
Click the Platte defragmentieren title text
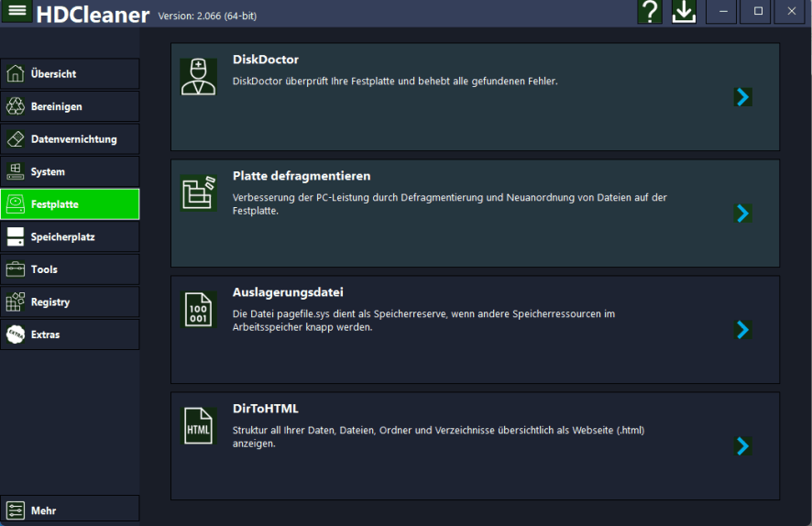[302, 176]
